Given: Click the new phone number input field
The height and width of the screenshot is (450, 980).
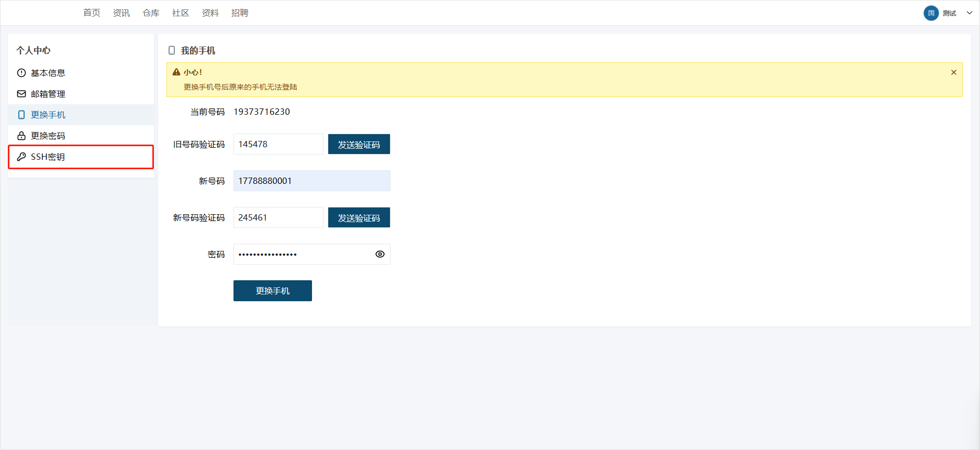Looking at the screenshot, I should [x=311, y=181].
